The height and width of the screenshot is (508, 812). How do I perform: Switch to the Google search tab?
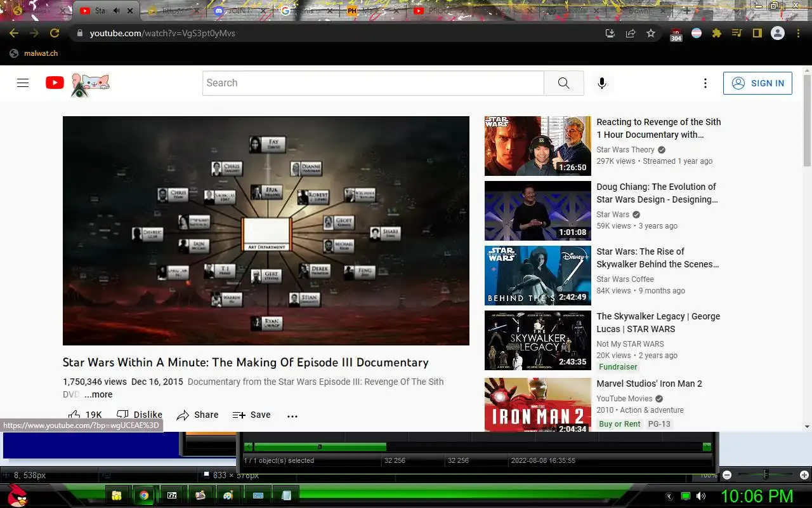[x=307, y=11]
